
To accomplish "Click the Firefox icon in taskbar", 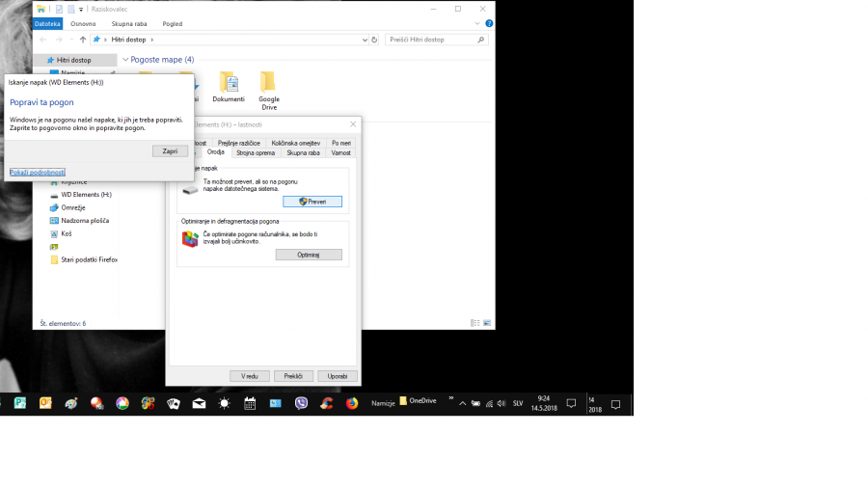I will pos(352,403).
